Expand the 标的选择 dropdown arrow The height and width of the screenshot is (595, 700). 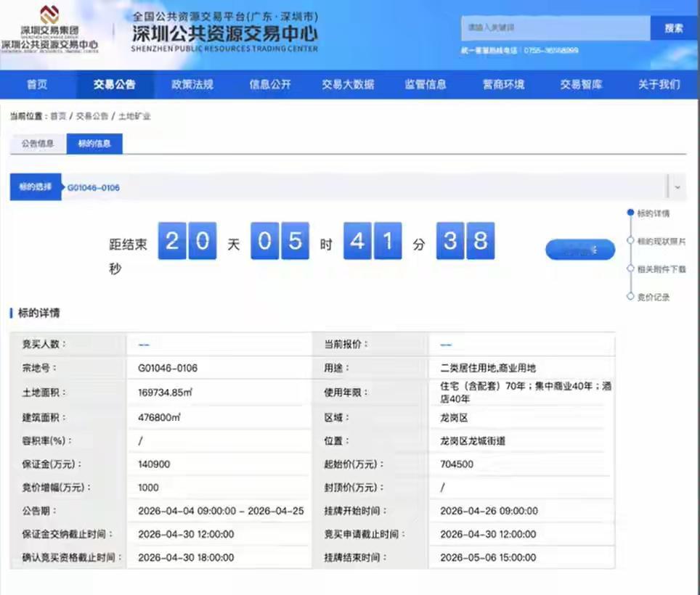[678, 186]
